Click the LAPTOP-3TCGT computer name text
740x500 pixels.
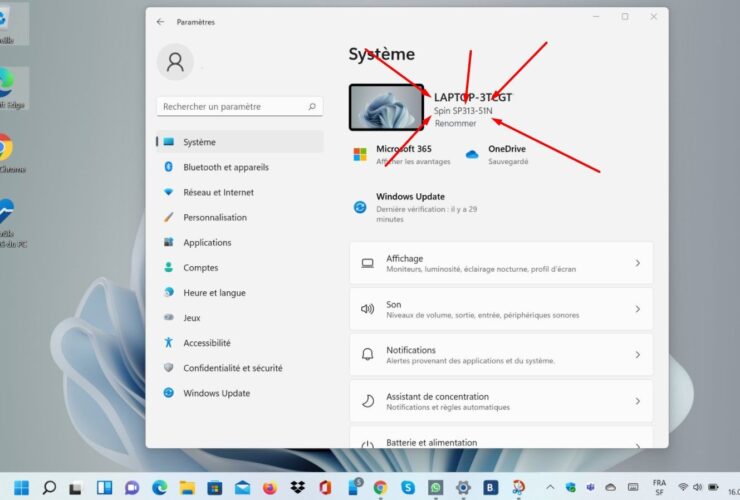(473, 97)
